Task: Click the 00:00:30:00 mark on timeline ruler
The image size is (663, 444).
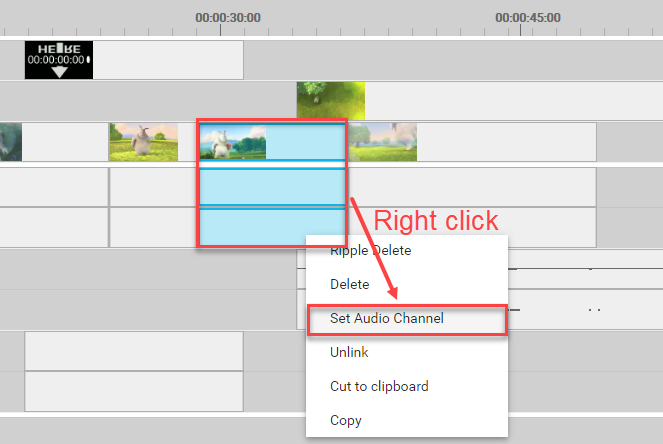Action: click(x=227, y=18)
